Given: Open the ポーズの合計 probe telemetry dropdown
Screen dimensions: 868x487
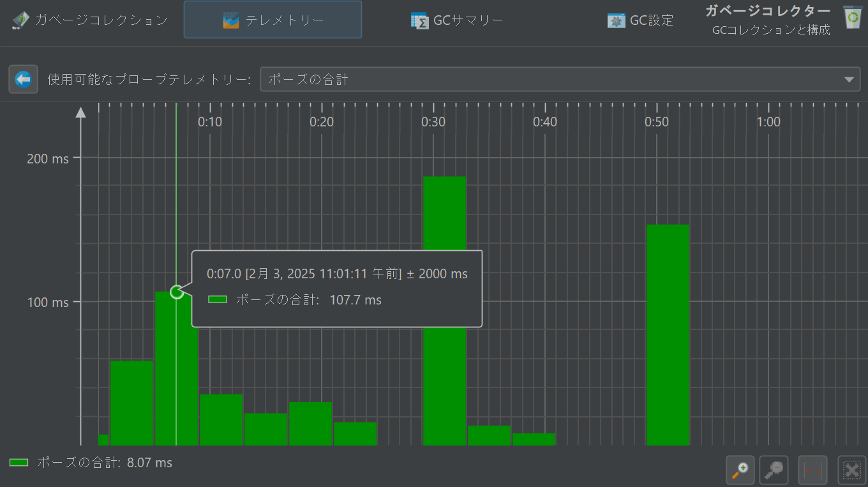Looking at the screenshot, I should tap(560, 79).
